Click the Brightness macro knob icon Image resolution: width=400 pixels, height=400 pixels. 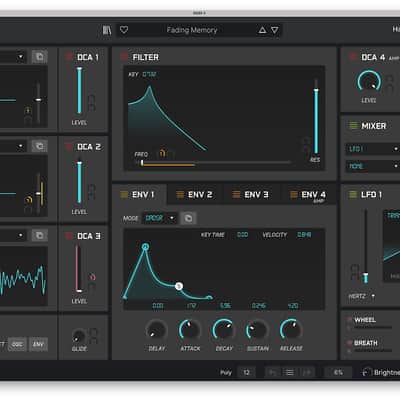tap(366, 372)
